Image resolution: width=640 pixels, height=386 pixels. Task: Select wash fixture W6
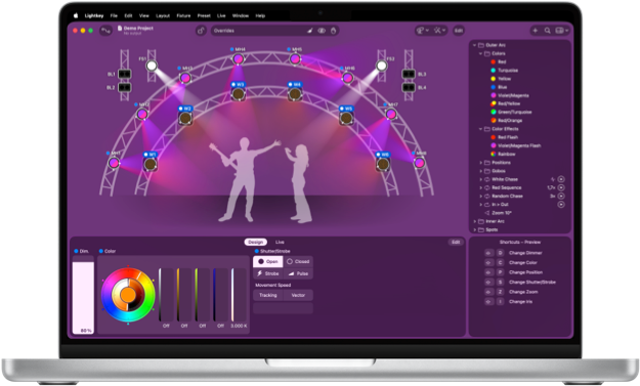point(382,164)
